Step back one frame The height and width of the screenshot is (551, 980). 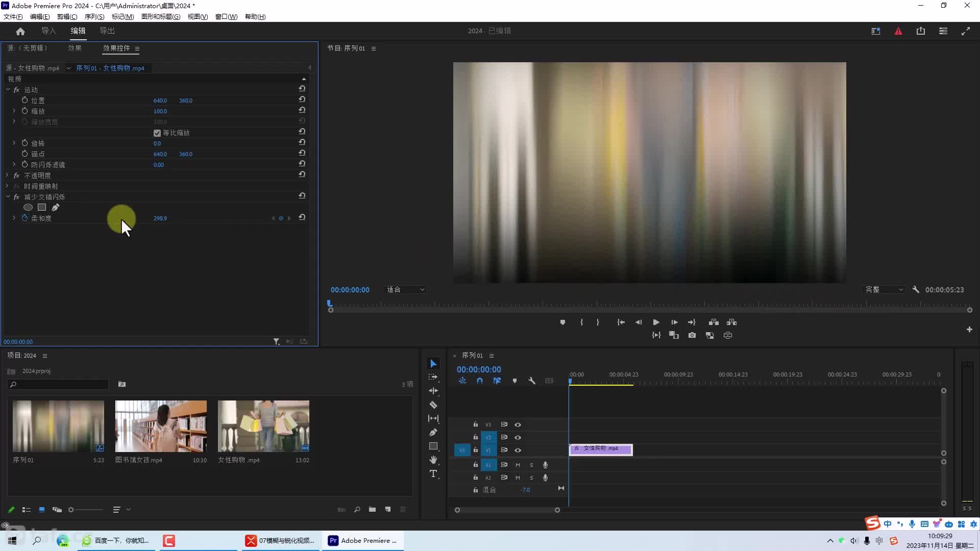639,322
